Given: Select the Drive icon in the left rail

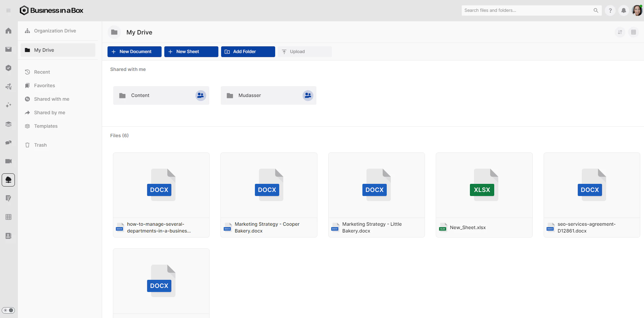Looking at the screenshot, I should pos(8,180).
